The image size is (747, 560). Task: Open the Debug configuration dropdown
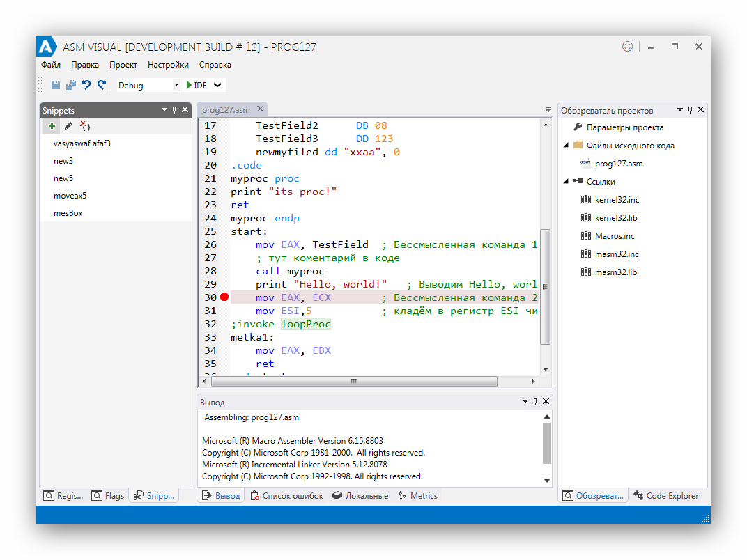(176, 85)
